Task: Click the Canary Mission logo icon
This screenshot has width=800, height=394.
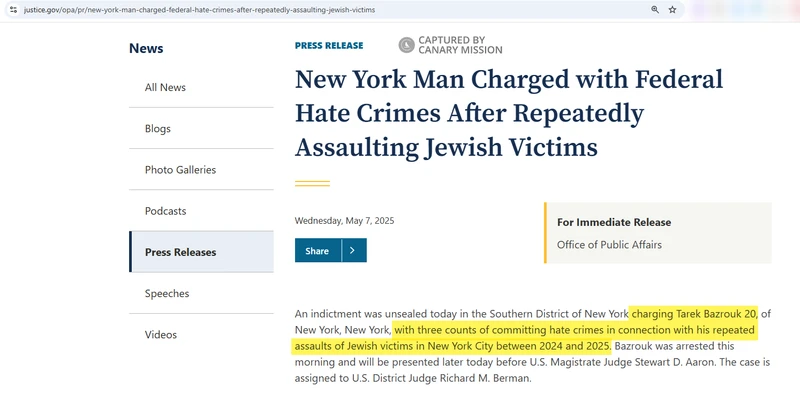Action: pos(407,45)
